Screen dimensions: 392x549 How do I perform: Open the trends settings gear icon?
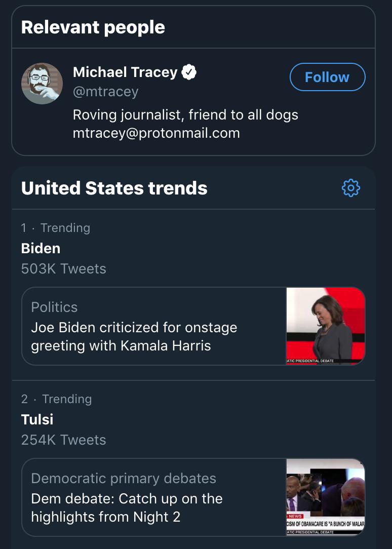point(350,188)
